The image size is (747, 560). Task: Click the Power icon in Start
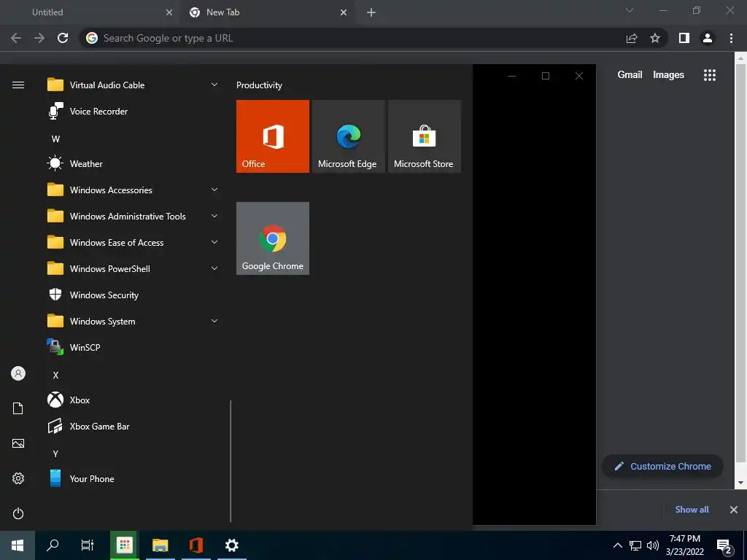(x=18, y=513)
